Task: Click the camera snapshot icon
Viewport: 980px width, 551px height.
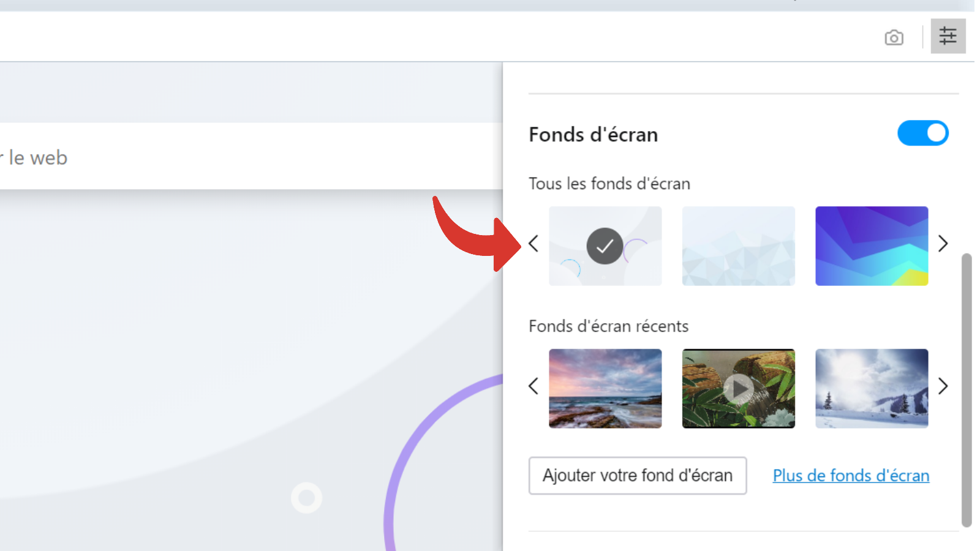Action: point(894,37)
